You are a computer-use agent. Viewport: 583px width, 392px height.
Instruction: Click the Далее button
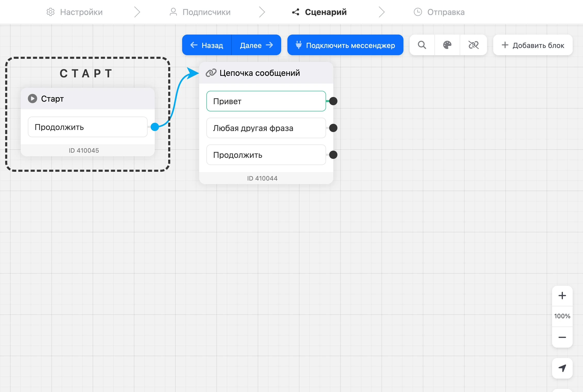[256, 45]
